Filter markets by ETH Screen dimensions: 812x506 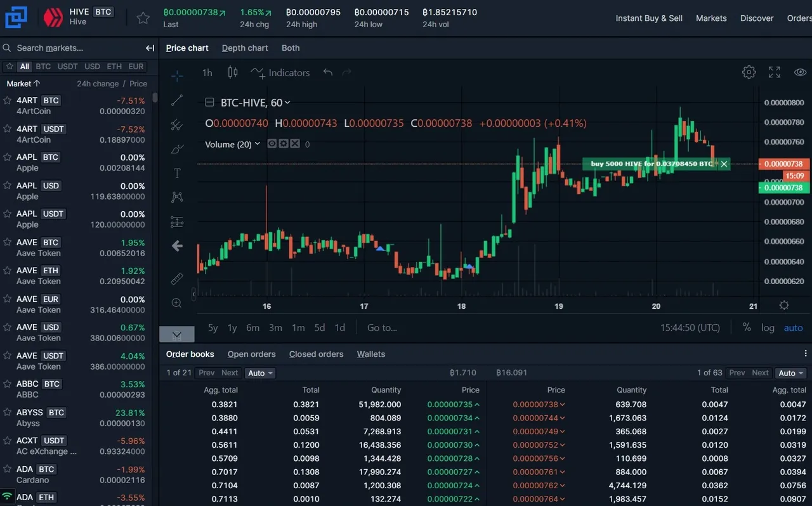point(114,67)
